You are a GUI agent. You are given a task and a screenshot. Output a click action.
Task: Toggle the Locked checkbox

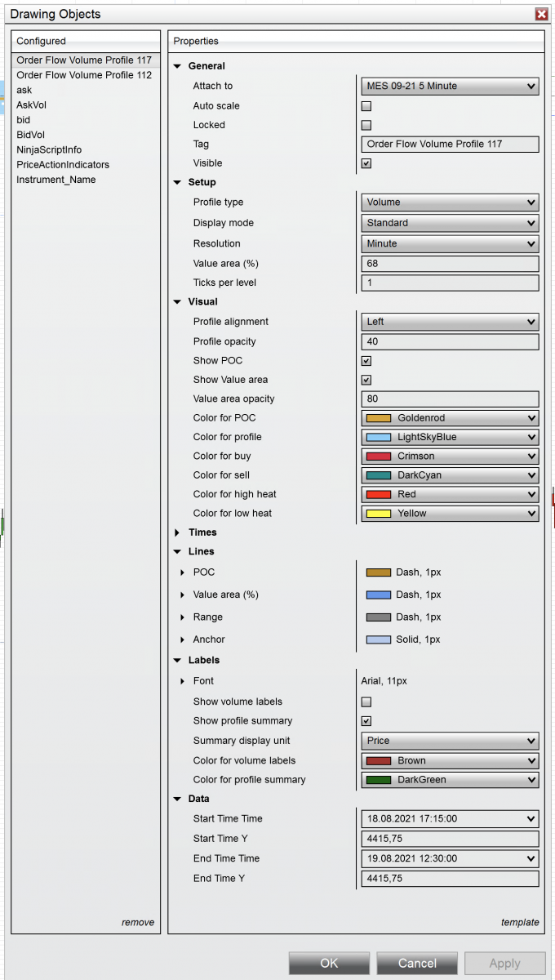coord(366,125)
